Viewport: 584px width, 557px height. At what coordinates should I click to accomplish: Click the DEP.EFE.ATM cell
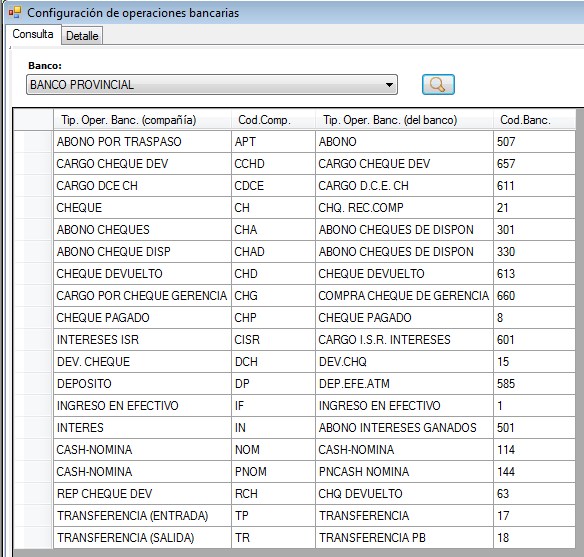tap(404, 383)
